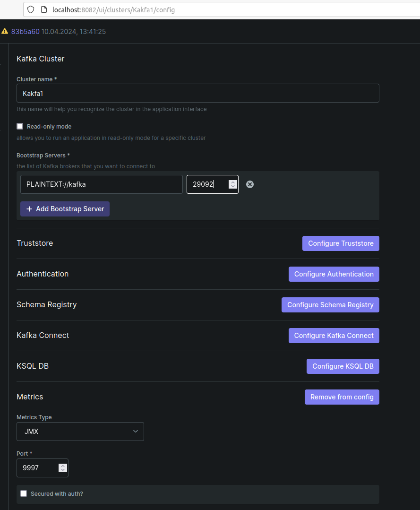Increment the bootstrap server port 29092
The height and width of the screenshot is (510, 420).
232,182
